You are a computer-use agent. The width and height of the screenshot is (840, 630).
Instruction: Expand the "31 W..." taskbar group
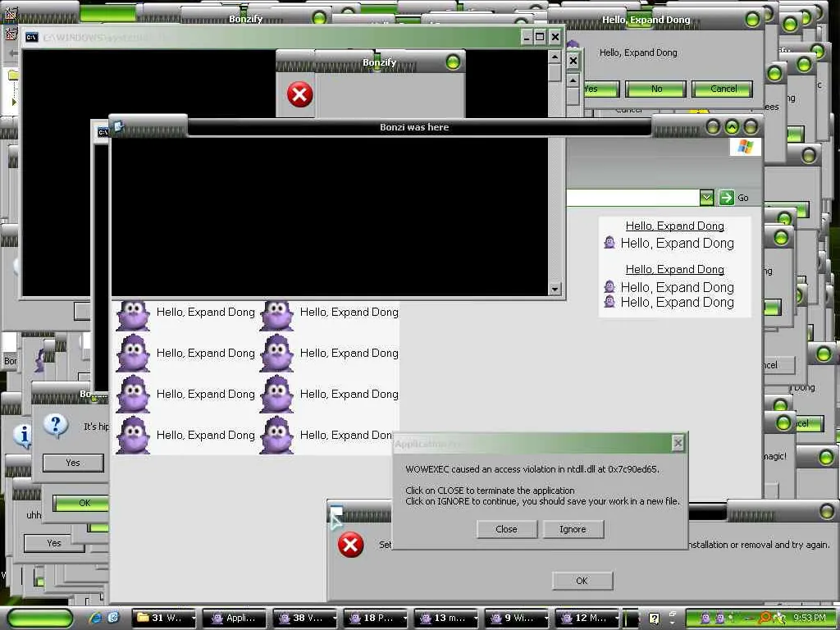click(x=165, y=619)
